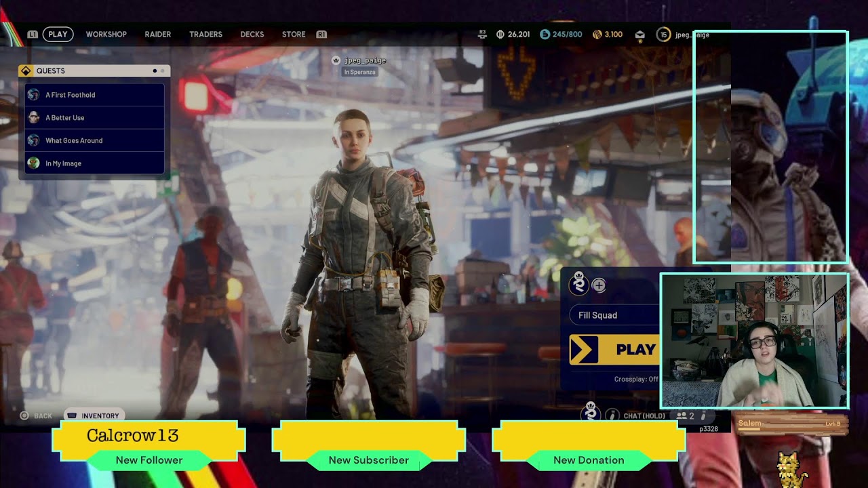Click the streamer webcam feed
The height and width of the screenshot is (488, 868).
click(x=754, y=341)
